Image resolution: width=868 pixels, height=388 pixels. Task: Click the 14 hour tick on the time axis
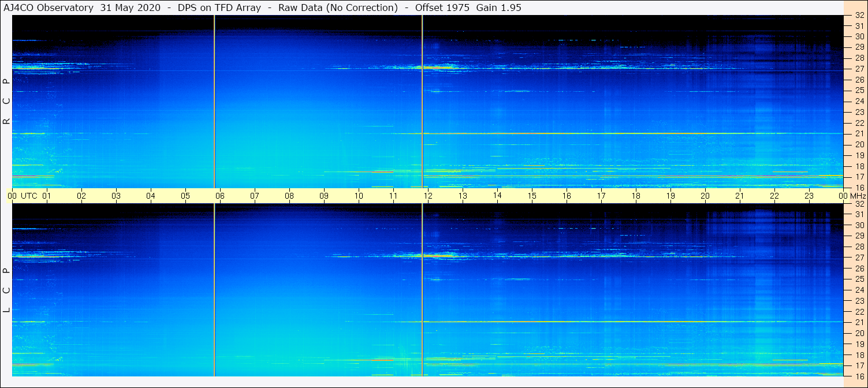pos(497,196)
